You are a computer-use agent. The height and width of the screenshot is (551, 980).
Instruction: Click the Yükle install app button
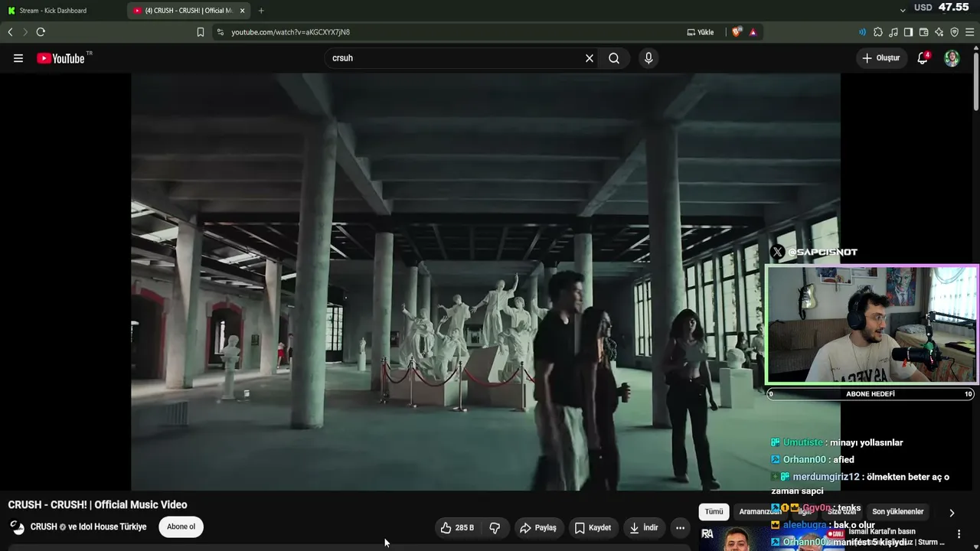pos(701,32)
